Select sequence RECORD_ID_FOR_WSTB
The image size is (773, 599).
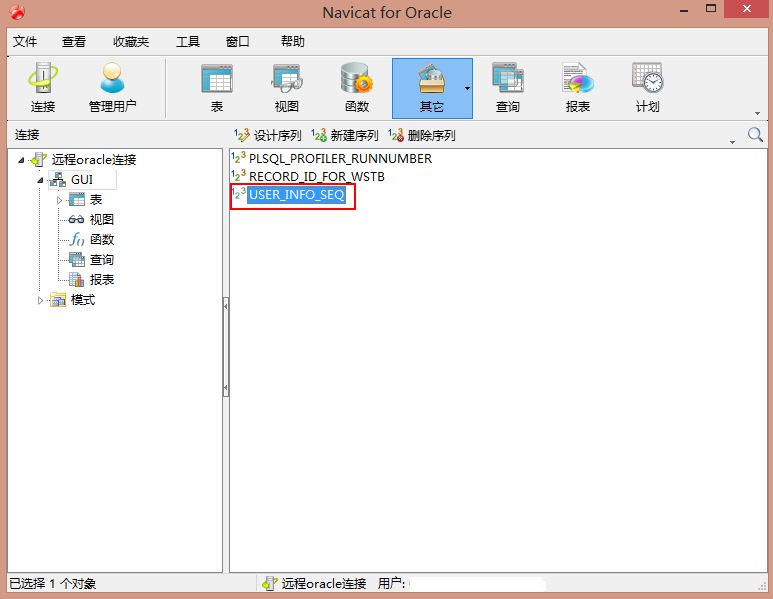pos(316,176)
